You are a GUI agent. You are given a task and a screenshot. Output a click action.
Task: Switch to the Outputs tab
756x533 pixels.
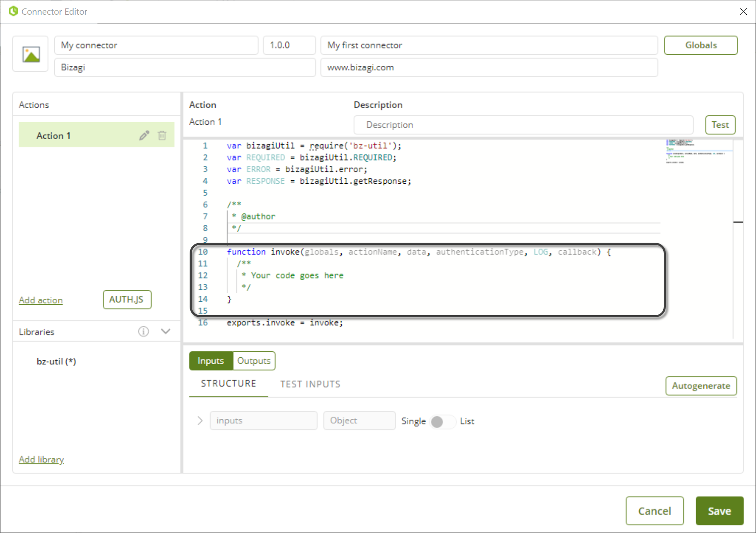point(254,361)
